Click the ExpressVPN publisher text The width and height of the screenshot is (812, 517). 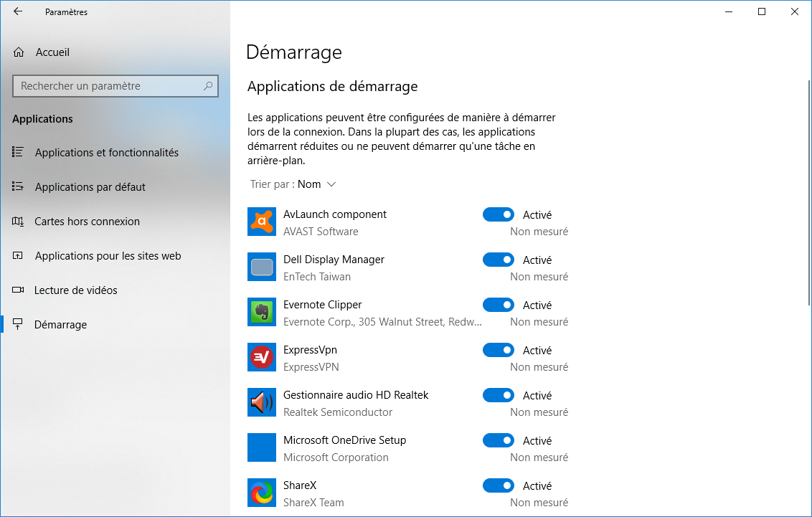coord(311,367)
